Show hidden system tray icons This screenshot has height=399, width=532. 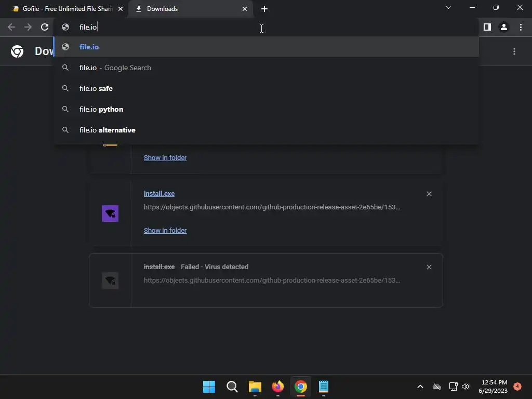point(420,387)
